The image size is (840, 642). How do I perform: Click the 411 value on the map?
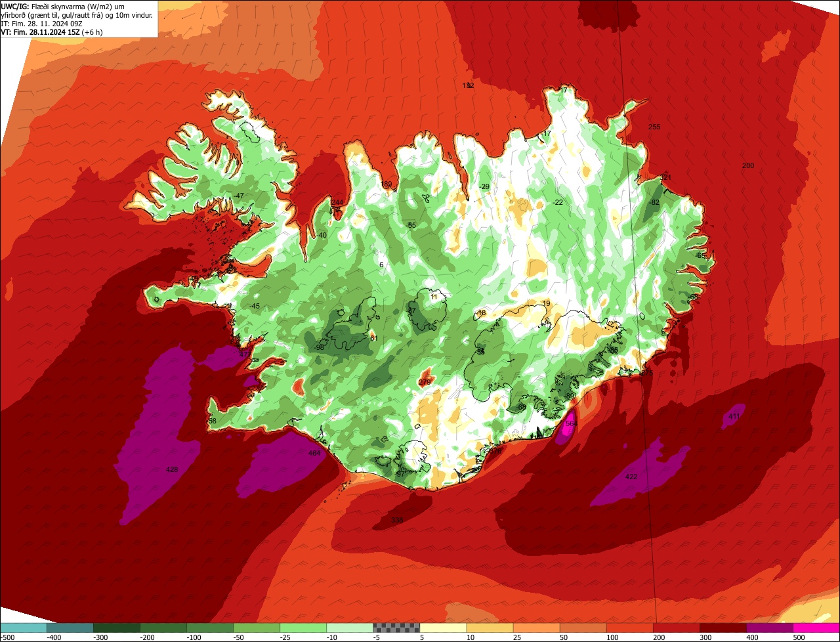tap(734, 417)
